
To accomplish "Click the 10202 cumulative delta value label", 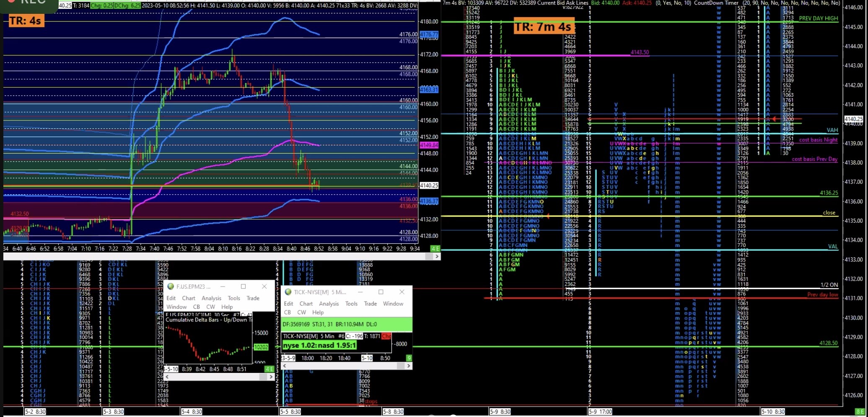I will pyautogui.click(x=261, y=347).
